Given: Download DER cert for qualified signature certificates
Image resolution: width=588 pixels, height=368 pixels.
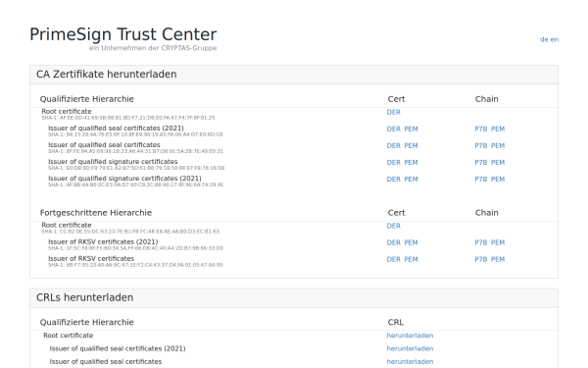Looking at the screenshot, I should click(x=393, y=163).
